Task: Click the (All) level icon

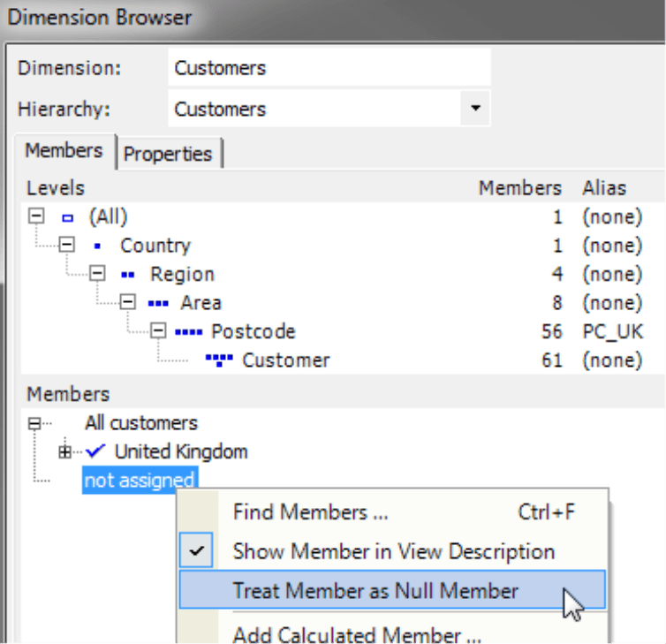Action: click(67, 218)
